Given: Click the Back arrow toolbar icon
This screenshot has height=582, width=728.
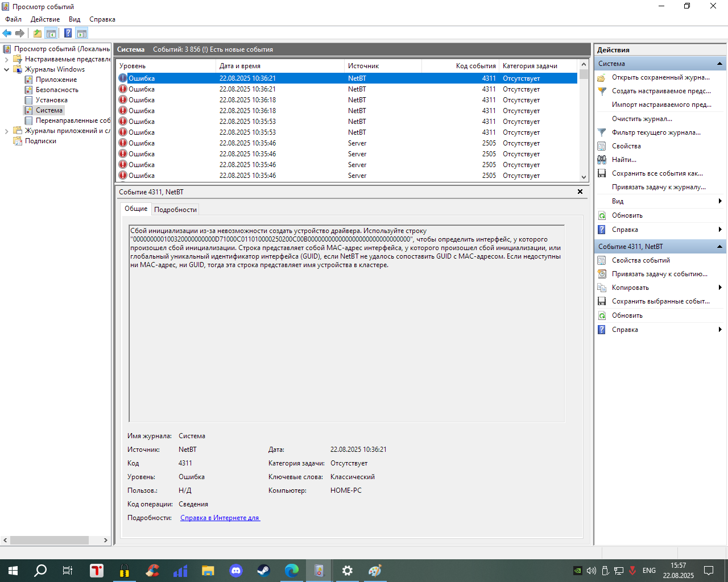Looking at the screenshot, I should [7, 34].
